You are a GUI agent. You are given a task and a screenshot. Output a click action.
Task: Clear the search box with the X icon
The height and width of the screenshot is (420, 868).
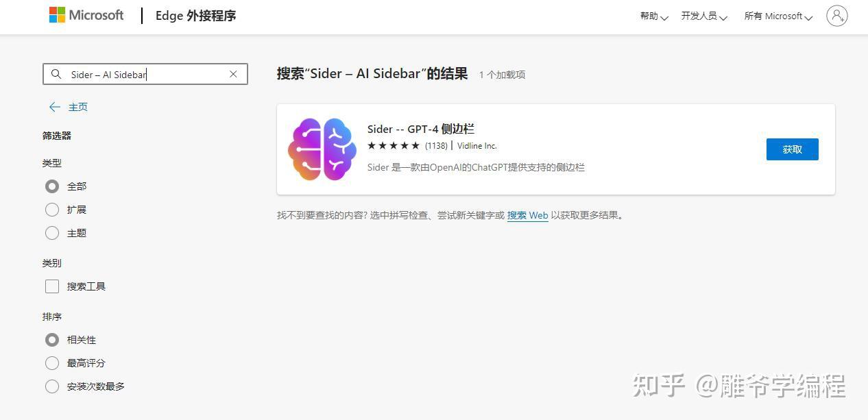[233, 74]
